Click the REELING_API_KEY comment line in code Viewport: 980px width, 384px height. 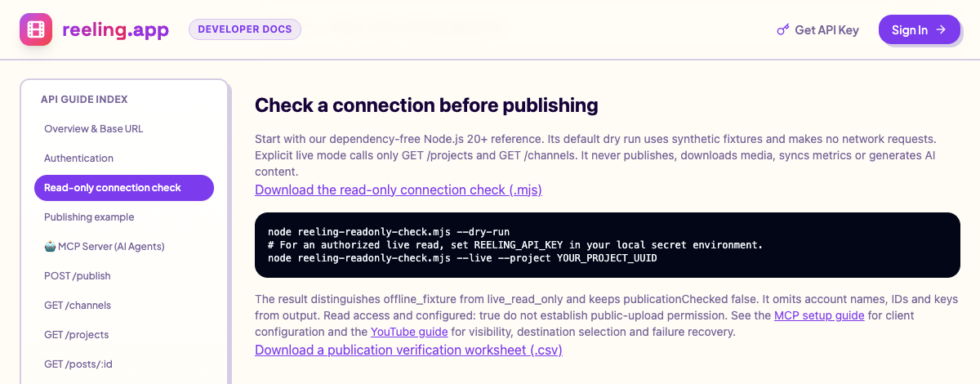tap(515, 245)
